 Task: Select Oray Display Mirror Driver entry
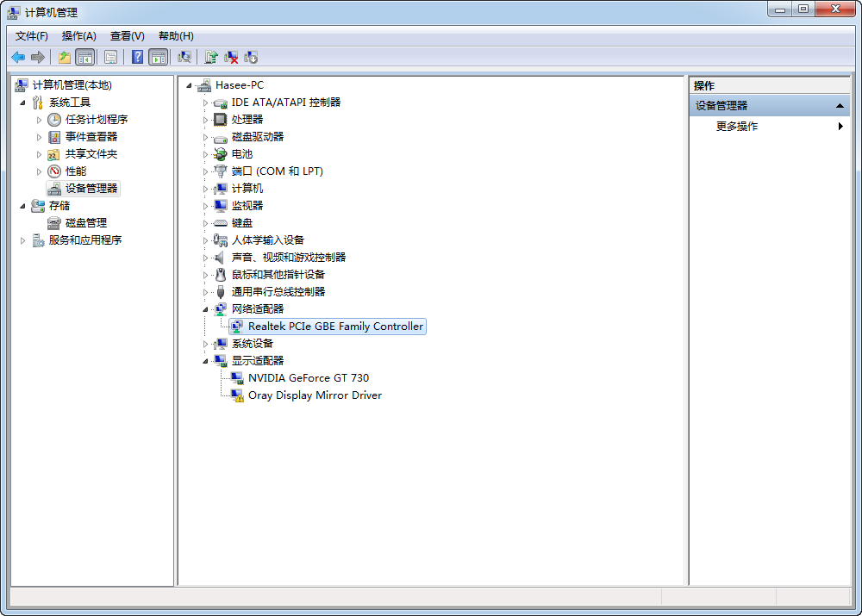[315, 395]
